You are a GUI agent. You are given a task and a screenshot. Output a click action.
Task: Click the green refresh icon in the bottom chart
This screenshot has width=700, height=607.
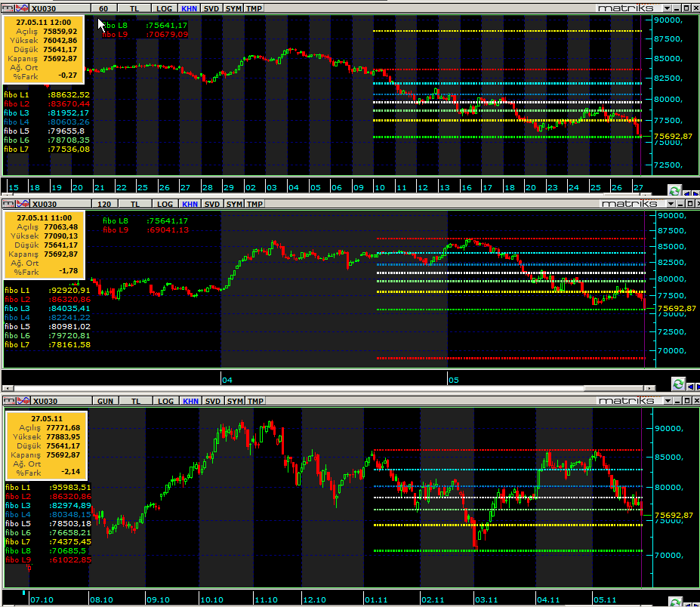coord(674,601)
